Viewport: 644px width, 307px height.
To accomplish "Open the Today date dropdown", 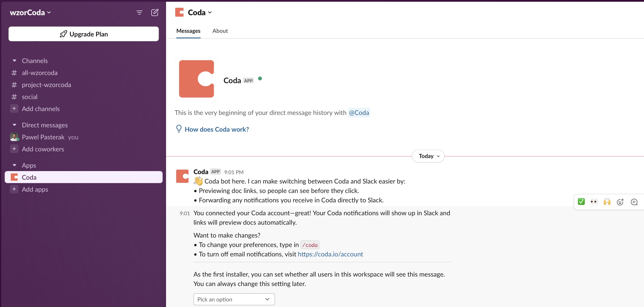I will (428, 156).
